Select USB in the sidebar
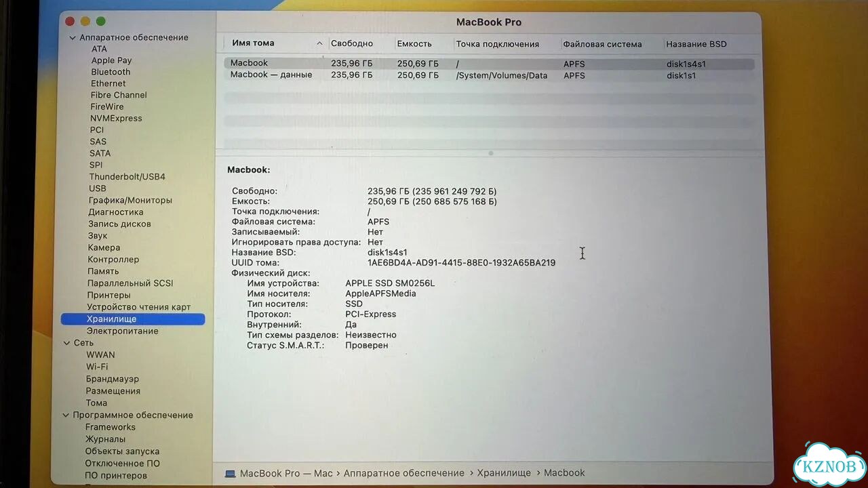868x488 pixels. click(x=97, y=188)
